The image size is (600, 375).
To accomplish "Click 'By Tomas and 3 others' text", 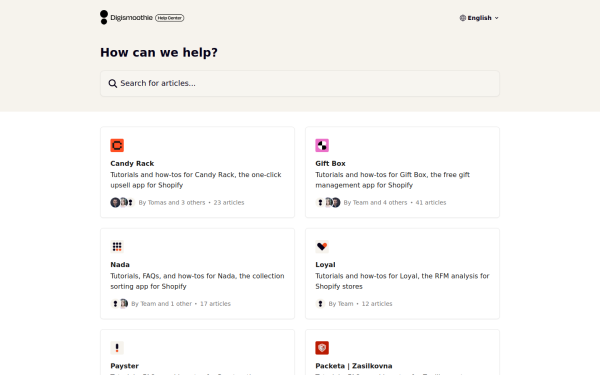I will click(172, 202).
